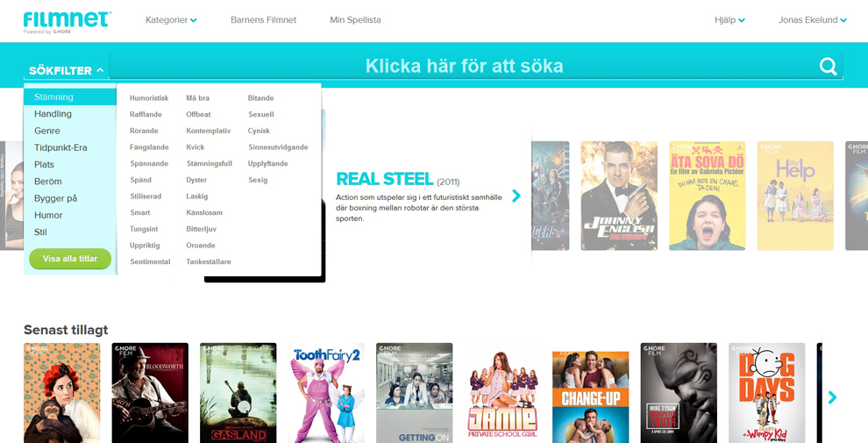Click next arrow beside Real Steel description

click(516, 196)
